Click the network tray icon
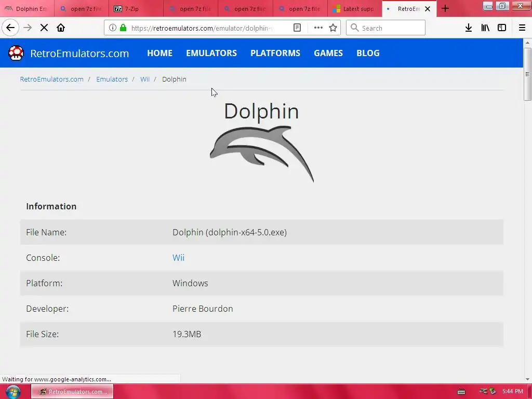This screenshot has height=399, width=532. coord(484,392)
